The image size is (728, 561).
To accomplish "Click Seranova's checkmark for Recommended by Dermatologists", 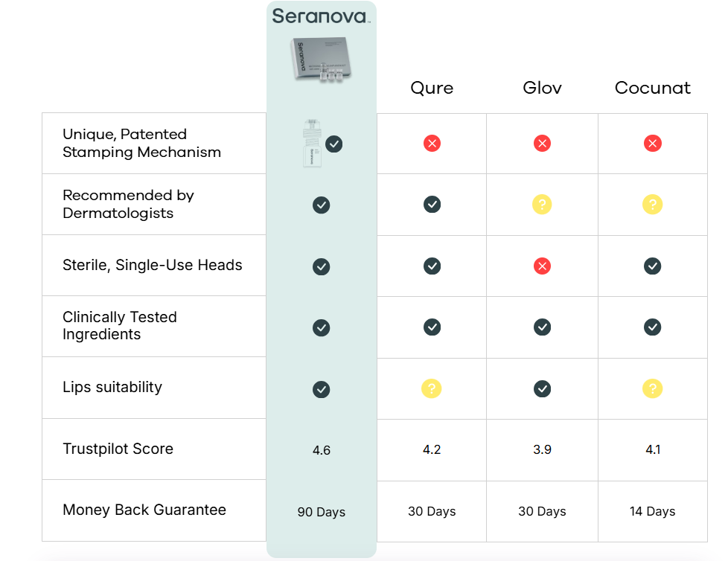I will click(x=322, y=205).
